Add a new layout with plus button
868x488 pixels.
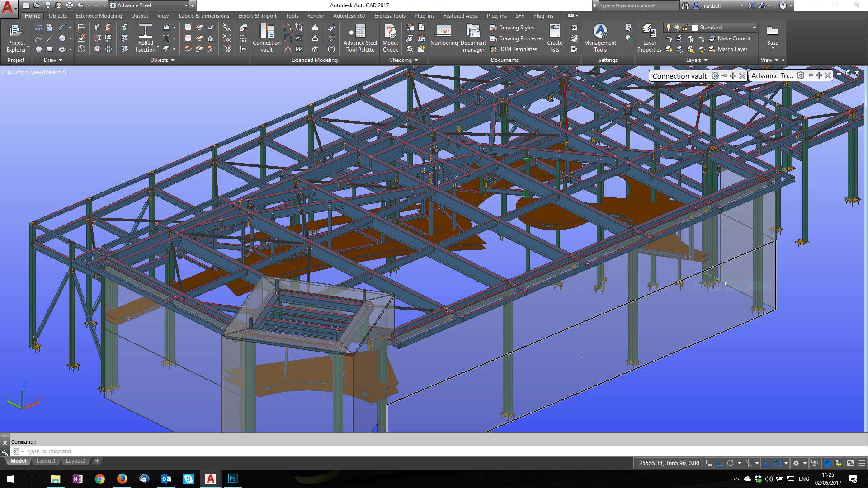coord(97,461)
